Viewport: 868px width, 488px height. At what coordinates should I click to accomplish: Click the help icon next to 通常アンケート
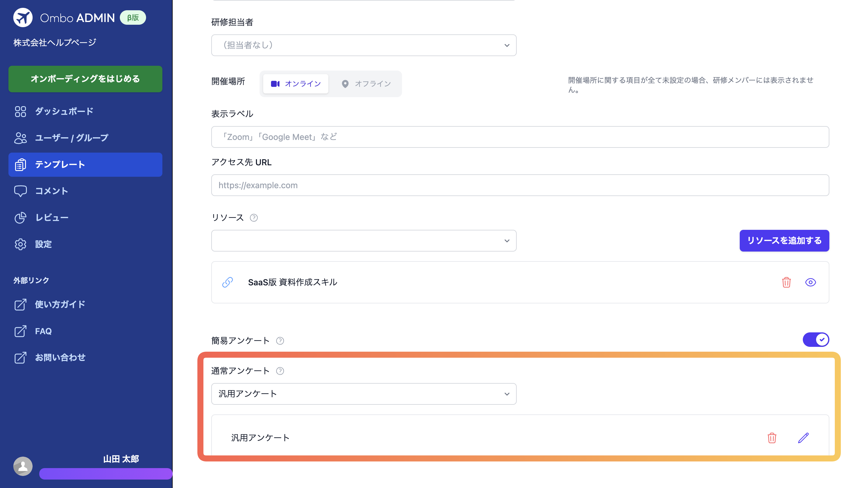280,371
